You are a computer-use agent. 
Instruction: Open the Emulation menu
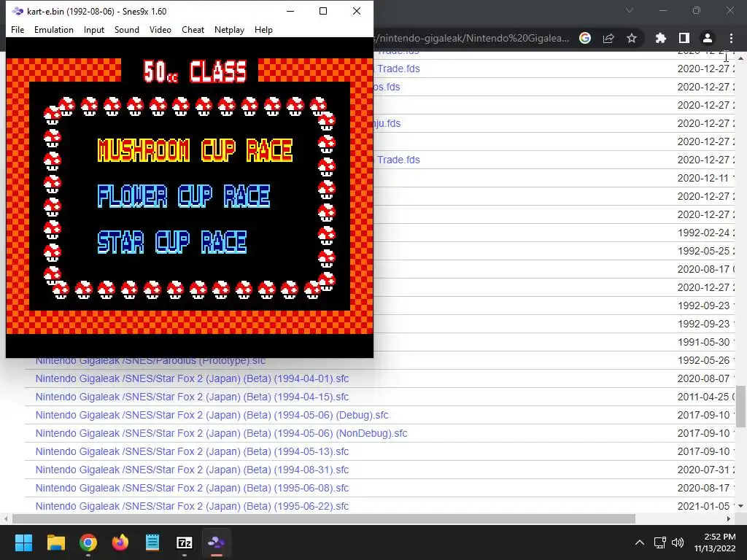click(x=54, y=29)
